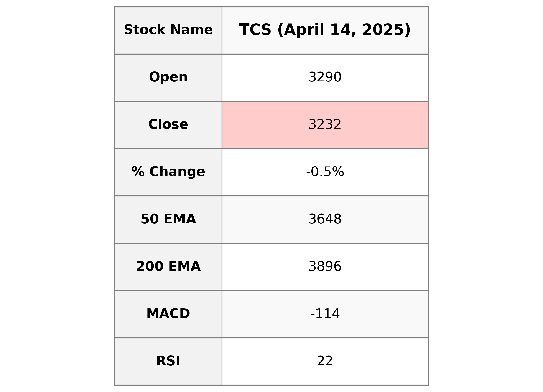Click the word 'Name' in the header
543x392 pixels.
coord(191,30)
